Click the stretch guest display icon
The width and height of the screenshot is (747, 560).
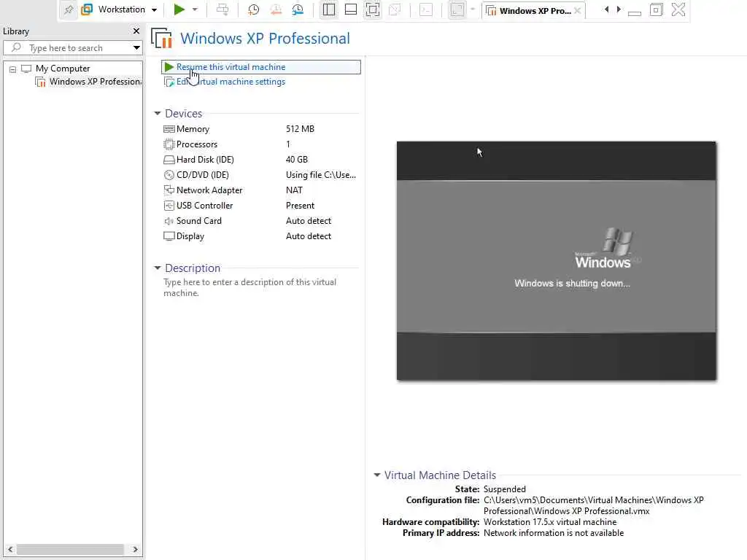coord(457,9)
